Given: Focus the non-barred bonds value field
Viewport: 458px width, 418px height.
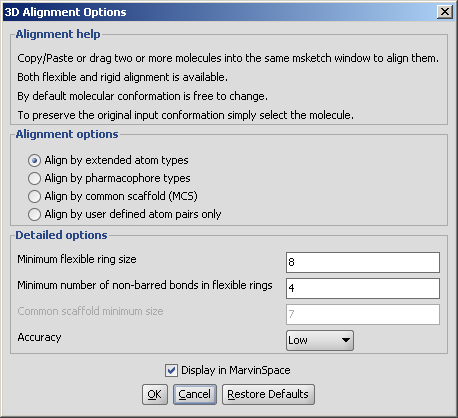Looking at the screenshot, I should [363, 288].
